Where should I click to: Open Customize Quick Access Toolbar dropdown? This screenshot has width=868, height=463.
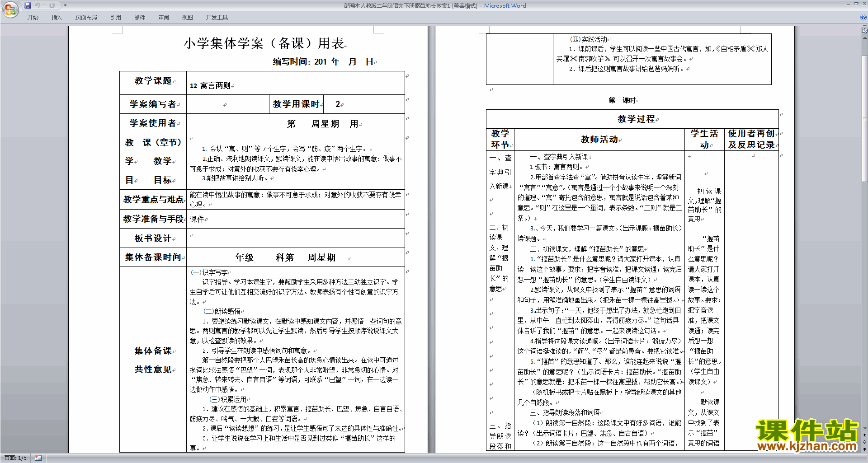pos(65,5)
